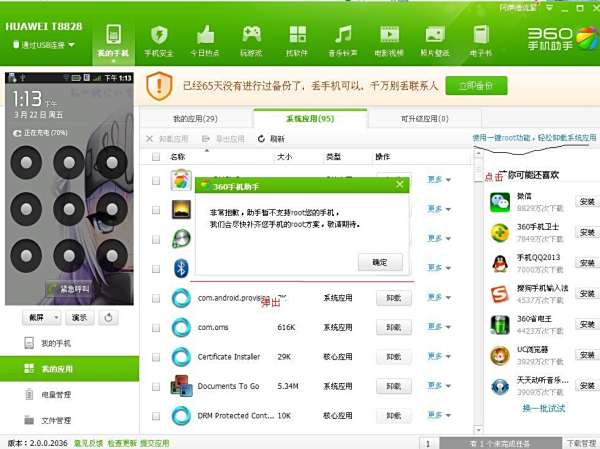Open 今日热点 thumbs-up icon
600x449 pixels.
click(x=205, y=35)
